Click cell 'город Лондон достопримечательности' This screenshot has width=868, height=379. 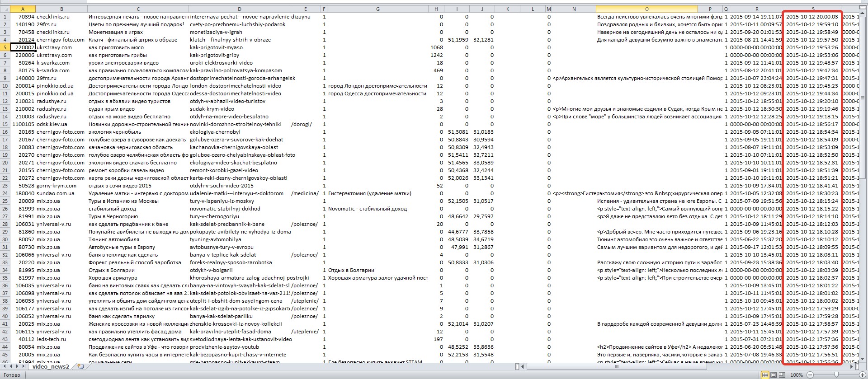click(x=377, y=86)
